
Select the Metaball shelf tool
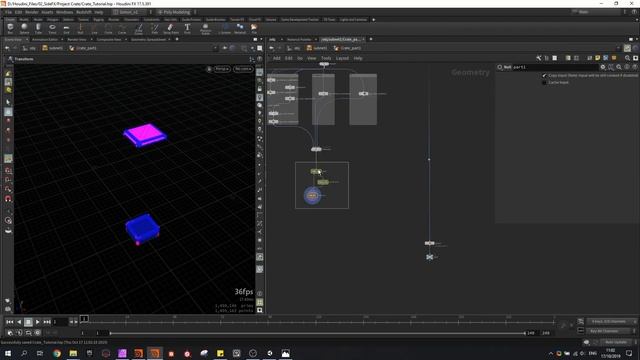[x=240, y=28]
